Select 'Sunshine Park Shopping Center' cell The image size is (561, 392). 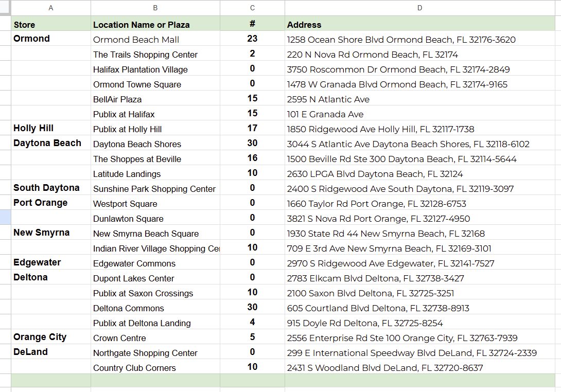155,188
